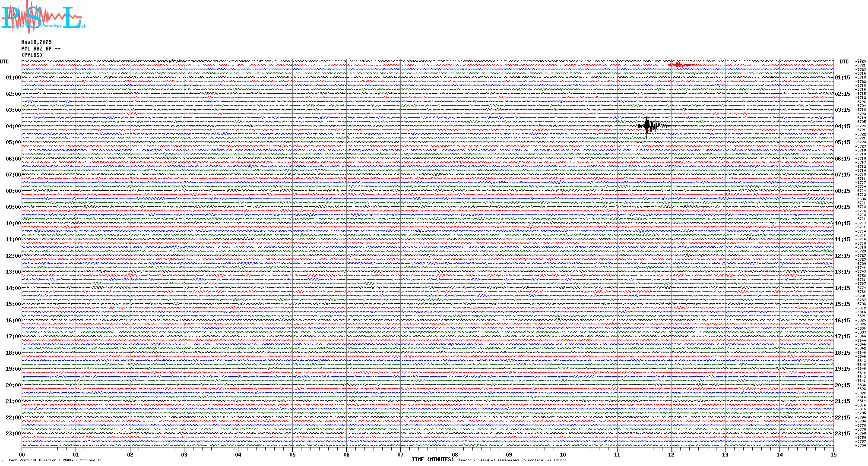Select the 19:15 time label on right
The image size is (868, 466).
pos(842,369)
